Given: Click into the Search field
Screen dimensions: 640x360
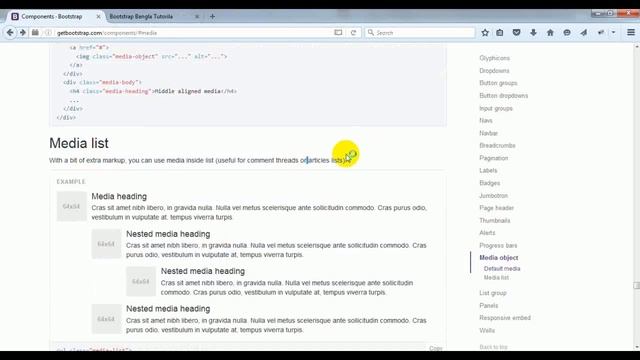Looking at the screenshot, I should tap(420, 33).
